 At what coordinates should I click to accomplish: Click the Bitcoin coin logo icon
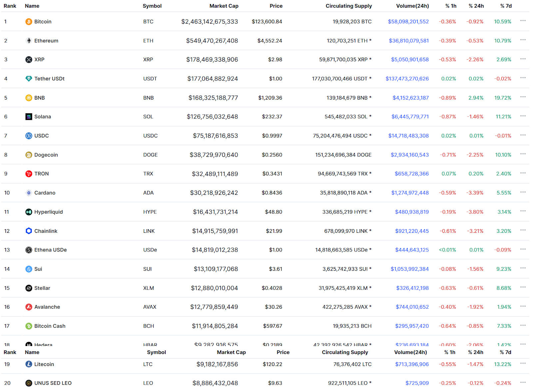(x=29, y=22)
